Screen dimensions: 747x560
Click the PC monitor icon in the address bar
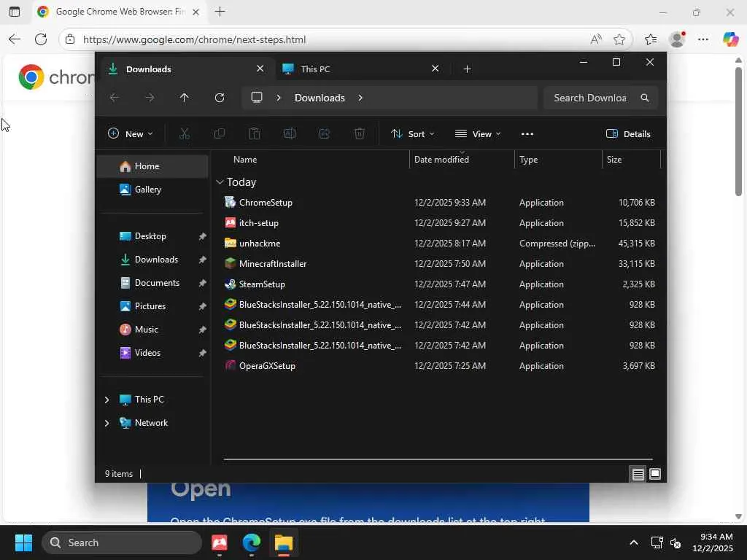257,98
